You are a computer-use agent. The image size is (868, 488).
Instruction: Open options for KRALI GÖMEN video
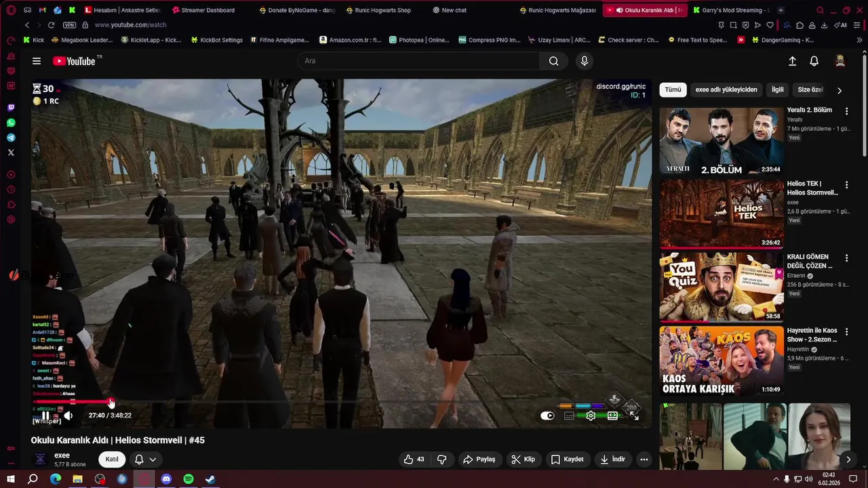pyautogui.click(x=846, y=258)
